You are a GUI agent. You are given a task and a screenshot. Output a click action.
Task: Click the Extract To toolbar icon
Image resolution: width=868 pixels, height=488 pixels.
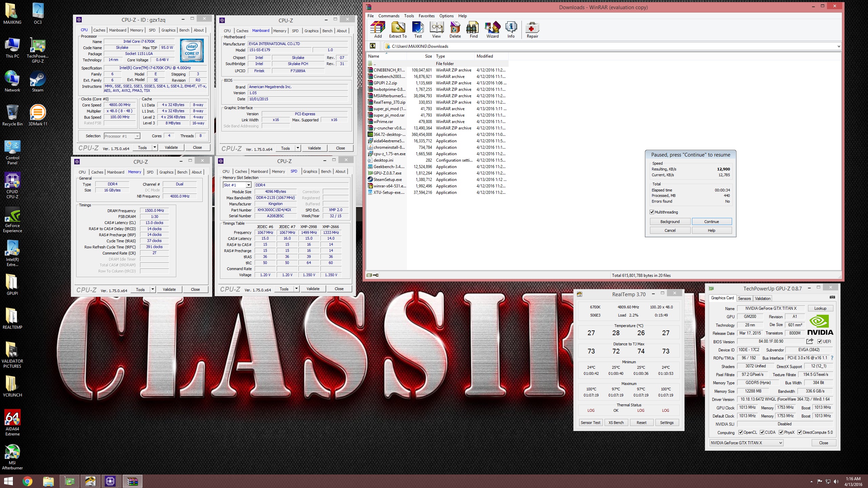click(398, 30)
